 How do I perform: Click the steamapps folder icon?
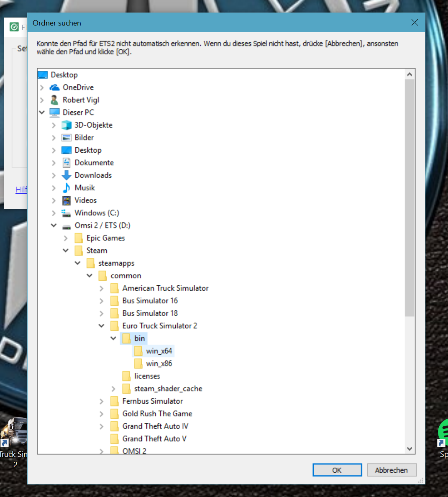click(x=91, y=263)
